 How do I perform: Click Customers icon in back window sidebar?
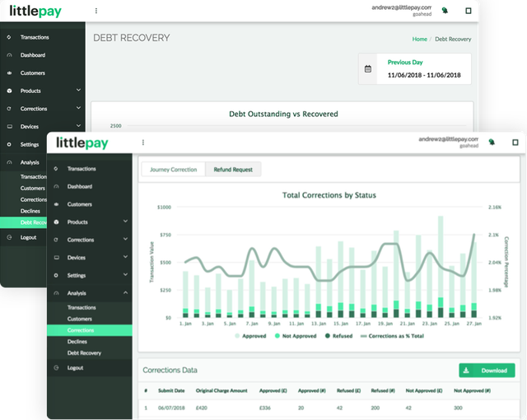coord(9,73)
